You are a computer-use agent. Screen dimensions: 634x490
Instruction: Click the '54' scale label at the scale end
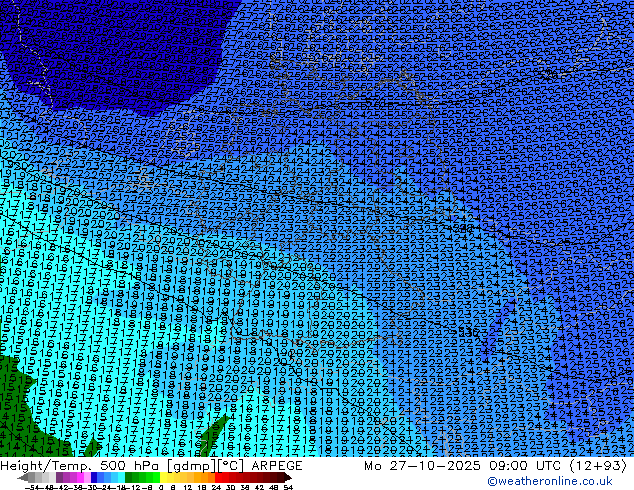288,487
